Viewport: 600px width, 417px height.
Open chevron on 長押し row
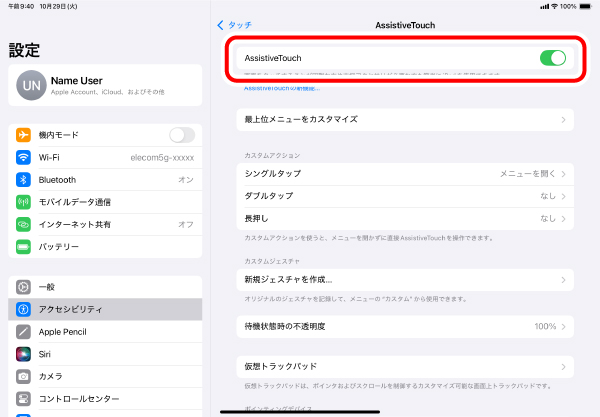point(563,219)
